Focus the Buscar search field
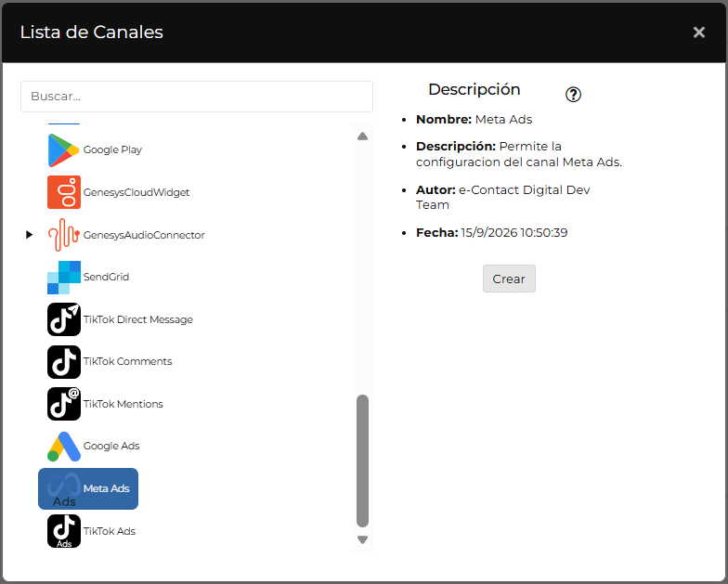Viewport: 728px width, 584px height. (x=197, y=97)
